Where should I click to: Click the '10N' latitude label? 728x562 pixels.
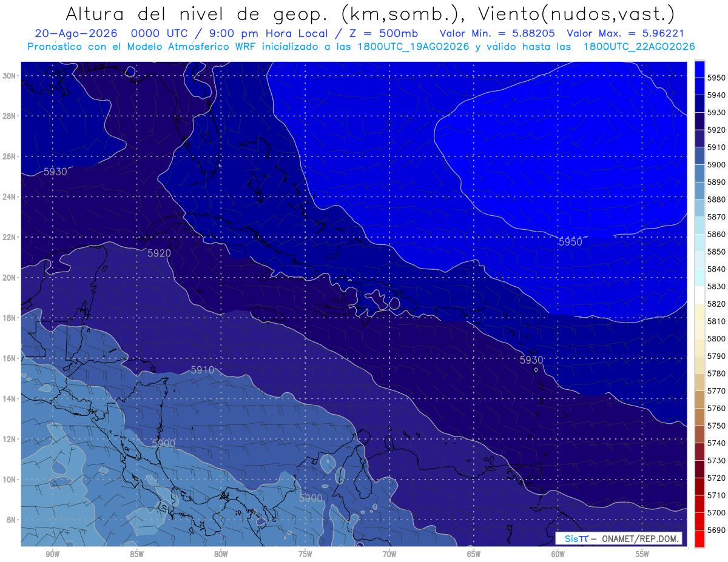[x=8, y=479]
